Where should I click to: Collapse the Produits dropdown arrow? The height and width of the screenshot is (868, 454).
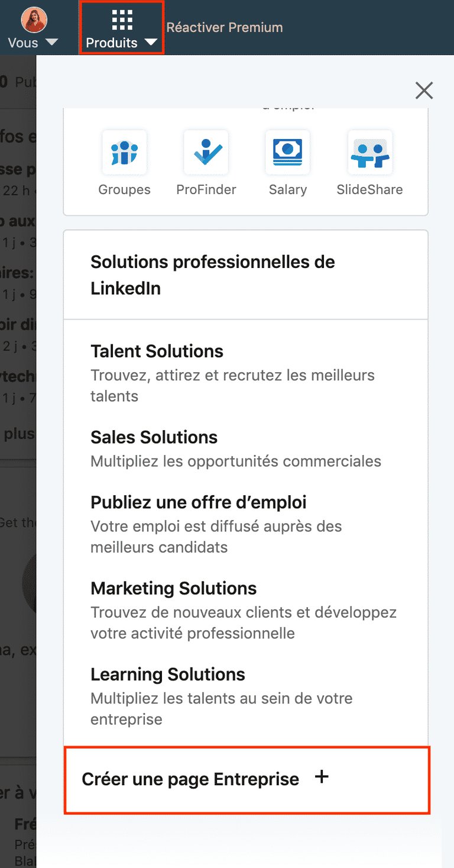tap(151, 43)
